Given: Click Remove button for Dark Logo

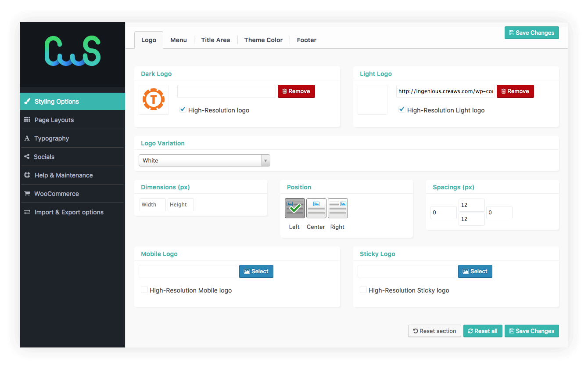Looking at the screenshot, I should [x=296, y=91].
